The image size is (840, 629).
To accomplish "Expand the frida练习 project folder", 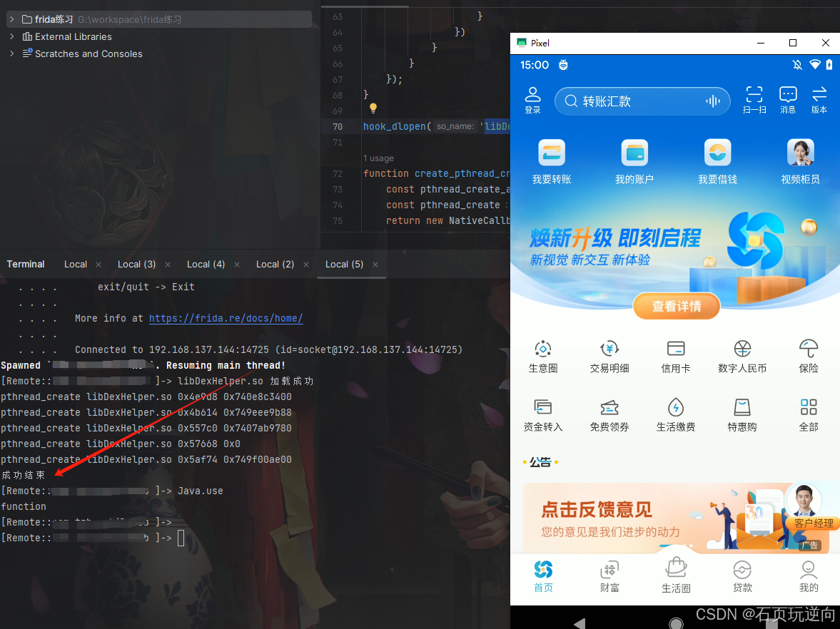I will tap(12, 19).
